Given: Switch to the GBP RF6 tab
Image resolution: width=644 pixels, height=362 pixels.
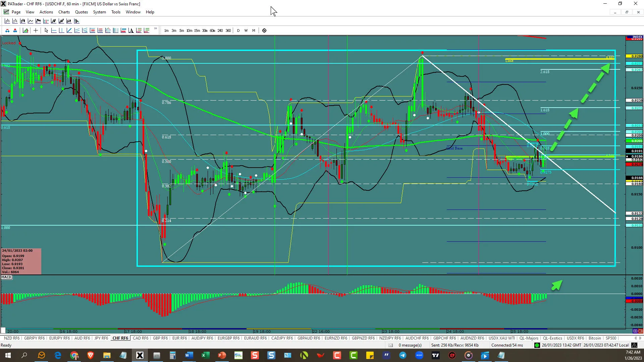Looking at the screenshot, I should tap(160, 338).
